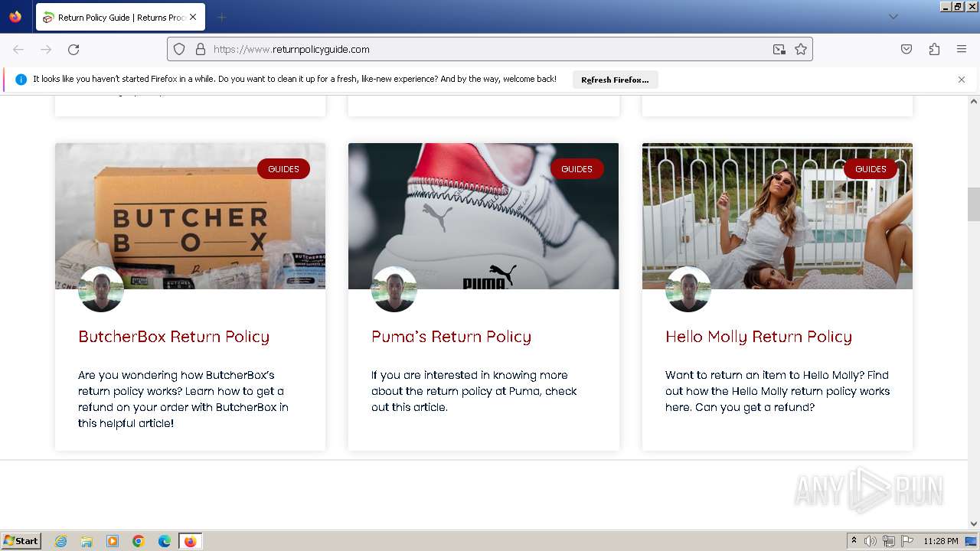View site security padlock information
Viewport: 980px width, 551px height.
(x=201, y=49)
